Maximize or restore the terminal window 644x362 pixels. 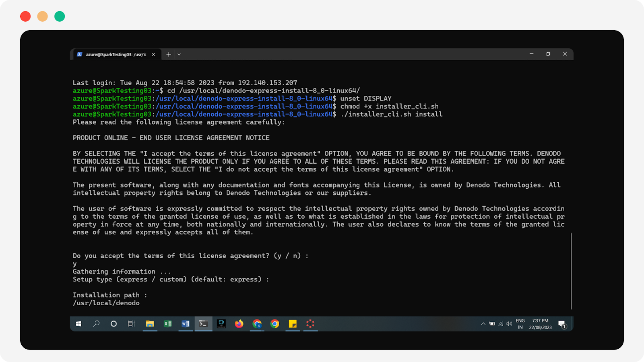548,54
